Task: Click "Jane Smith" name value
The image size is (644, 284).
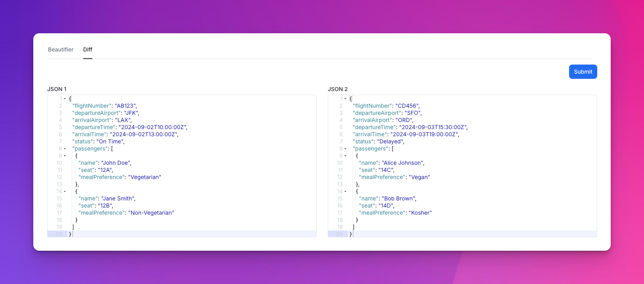Action: pos(118,198)
